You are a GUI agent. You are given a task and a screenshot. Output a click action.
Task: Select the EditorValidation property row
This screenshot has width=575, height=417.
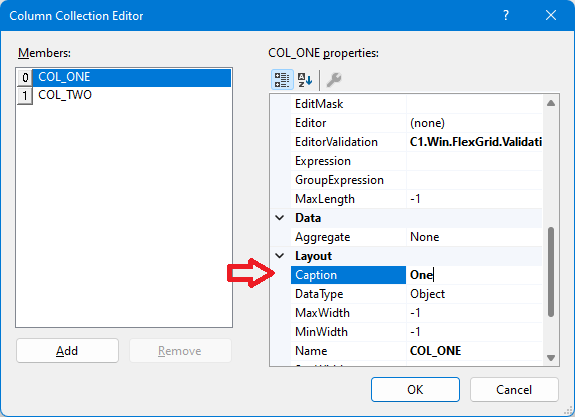click(416, 142)
